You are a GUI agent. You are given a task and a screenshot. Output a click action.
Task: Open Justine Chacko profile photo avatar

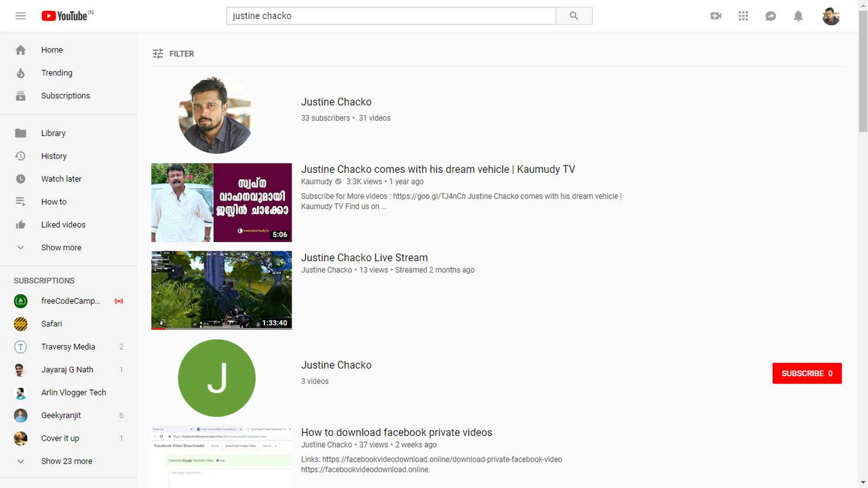[x=216, y=115]
